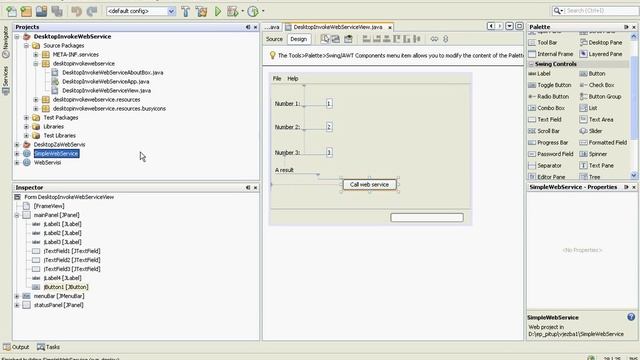
Task: Click the Debug Main Project icon
Action: (x=232, y=11)
